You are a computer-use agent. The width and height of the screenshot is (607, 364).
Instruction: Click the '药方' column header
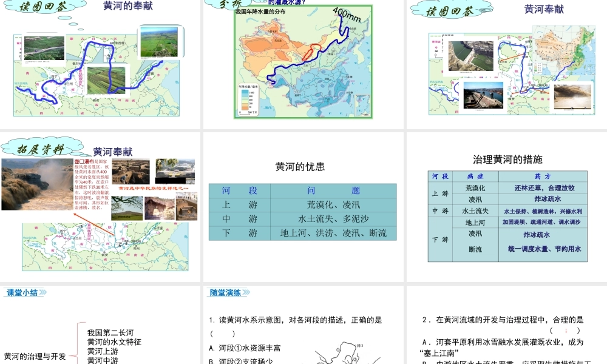pyautogui.click(x=543, y=177)
